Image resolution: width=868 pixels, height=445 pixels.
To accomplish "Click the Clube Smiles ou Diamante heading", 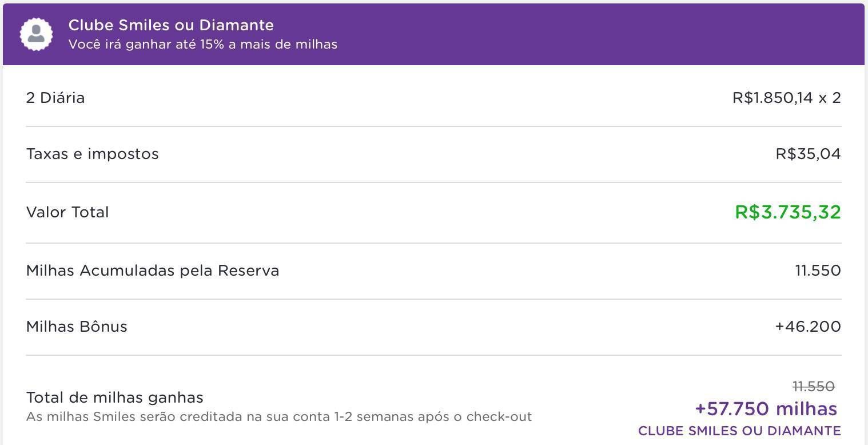I will 171,25.
